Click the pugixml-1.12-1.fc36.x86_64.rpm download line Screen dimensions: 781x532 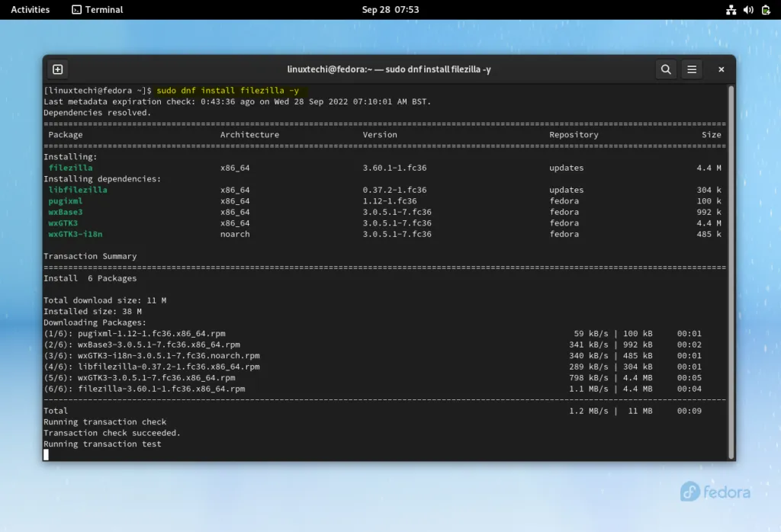[x=372, y=333]
